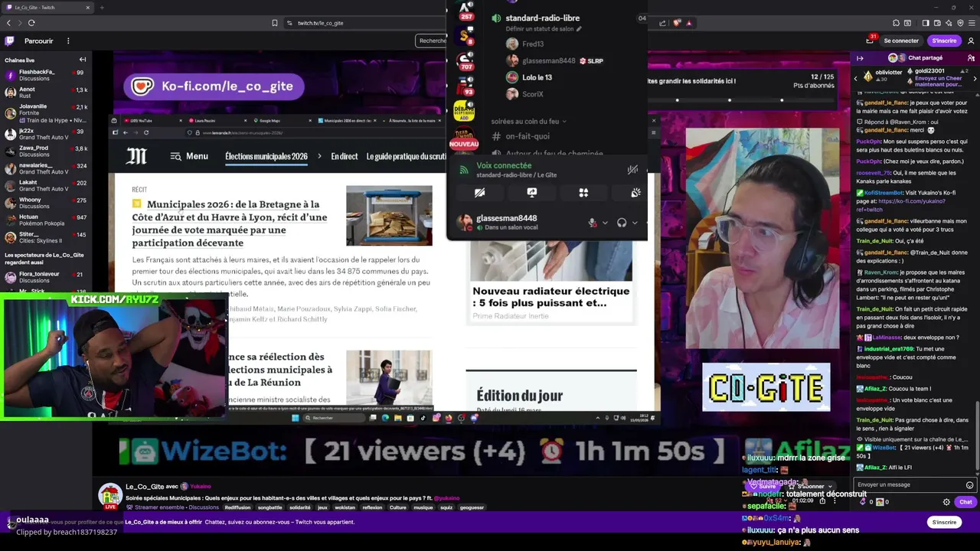980x551 pixels.
Task: Open Zawa_Prod channel in sidebar
Action: [46, 151]
